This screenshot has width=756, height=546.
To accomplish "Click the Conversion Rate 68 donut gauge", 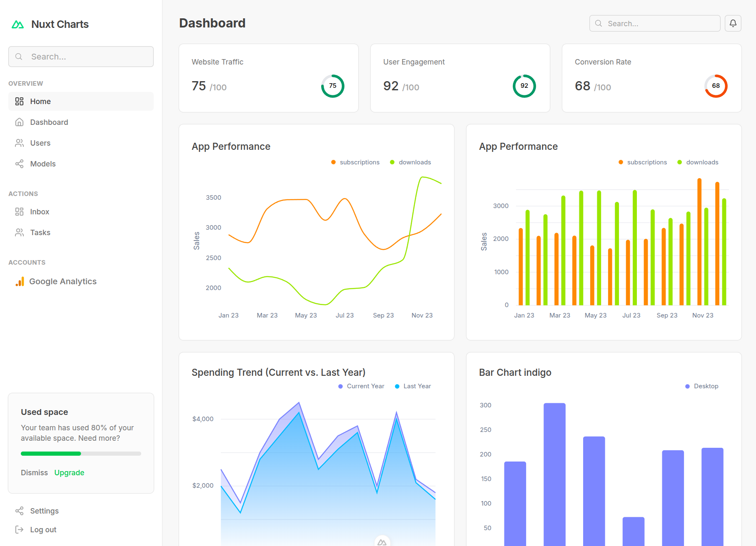I will point(716,86).
